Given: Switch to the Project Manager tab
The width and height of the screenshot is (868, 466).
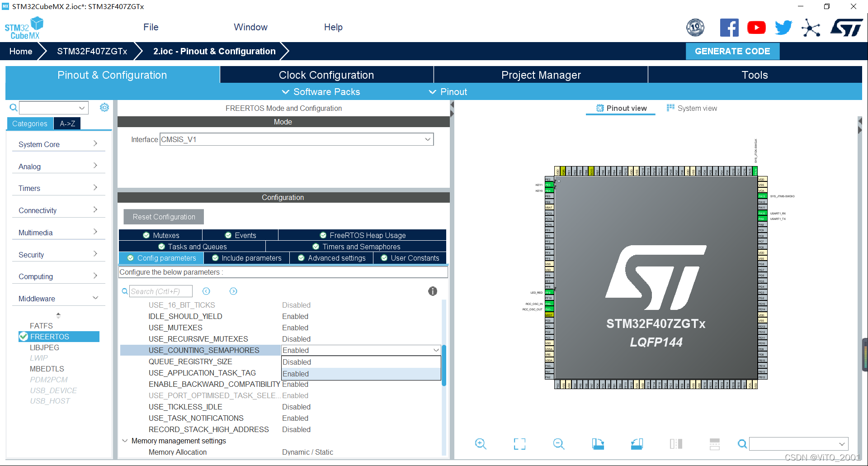Looking at the screenshot, I should pyautogui.click(x=541, y=75).
